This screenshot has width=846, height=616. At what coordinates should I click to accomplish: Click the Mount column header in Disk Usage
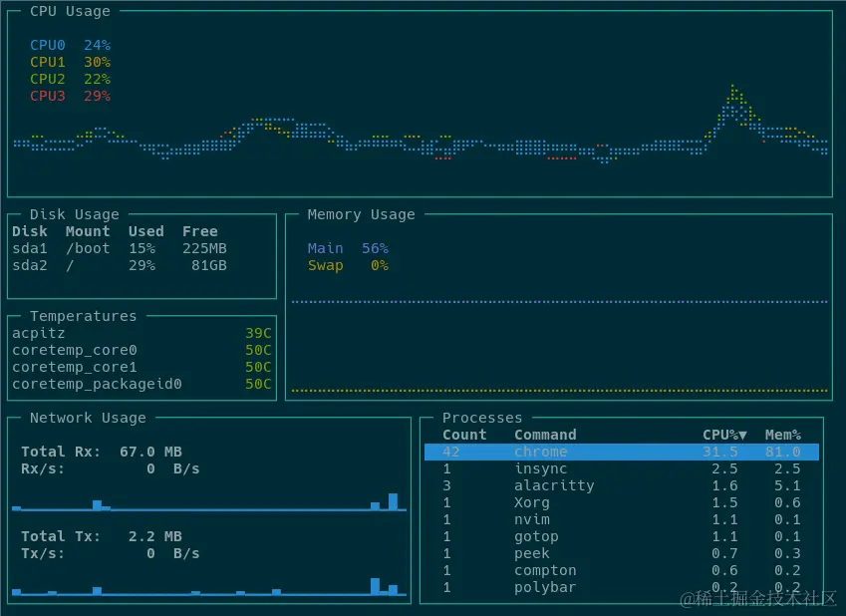(88, 231)
